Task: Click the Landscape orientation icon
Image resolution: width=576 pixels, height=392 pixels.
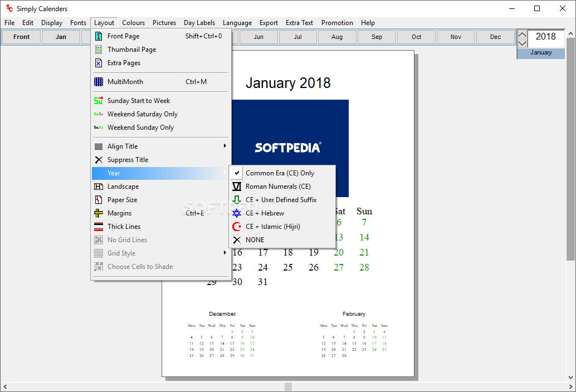Action: coord(99,187)
